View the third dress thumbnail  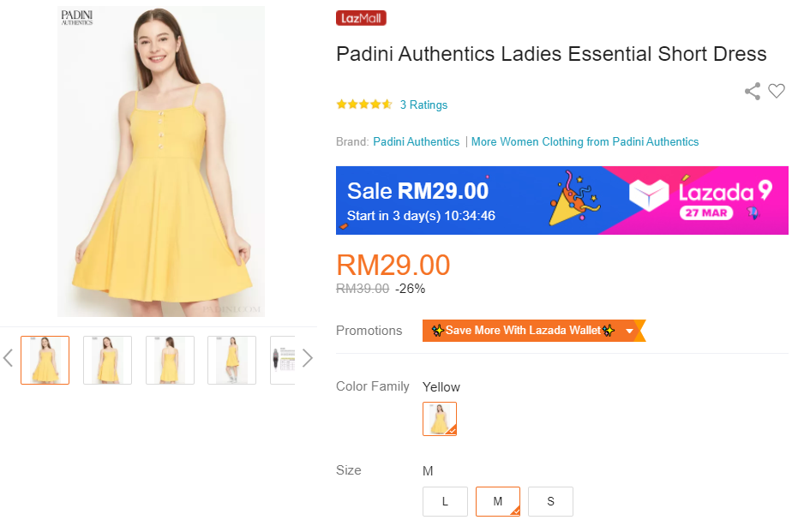(170, 360)
